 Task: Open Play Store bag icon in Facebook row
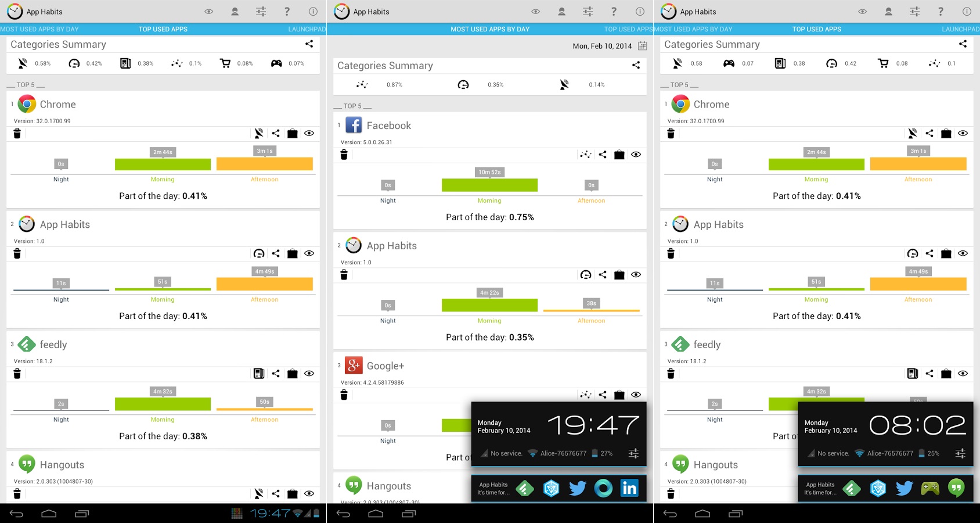point(619,155)
